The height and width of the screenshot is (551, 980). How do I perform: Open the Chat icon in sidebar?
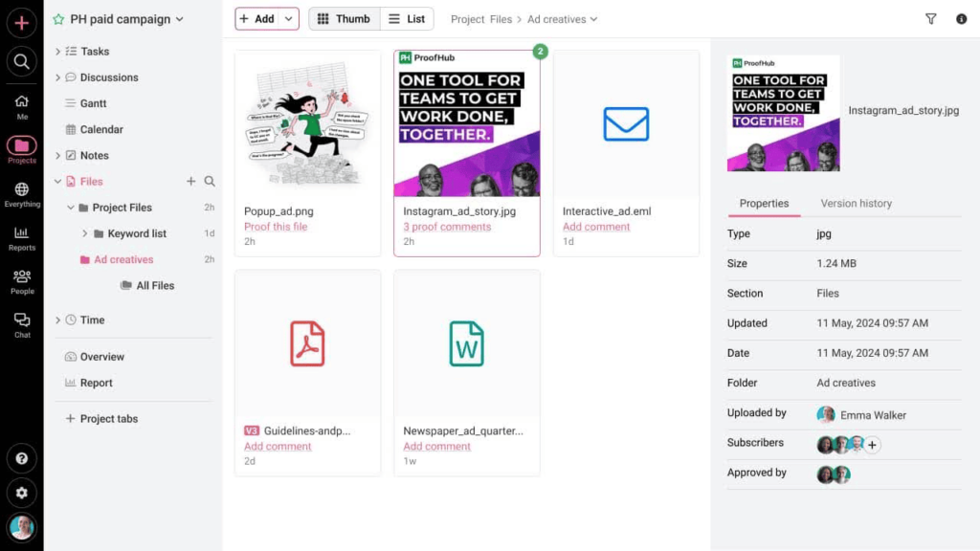[x=21, y=324]
